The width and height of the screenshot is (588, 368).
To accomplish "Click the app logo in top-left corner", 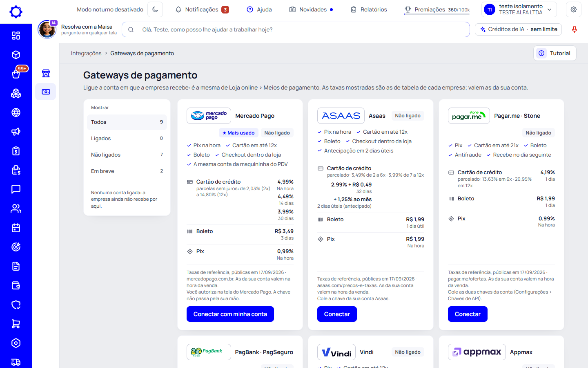I will pos(16,12).
